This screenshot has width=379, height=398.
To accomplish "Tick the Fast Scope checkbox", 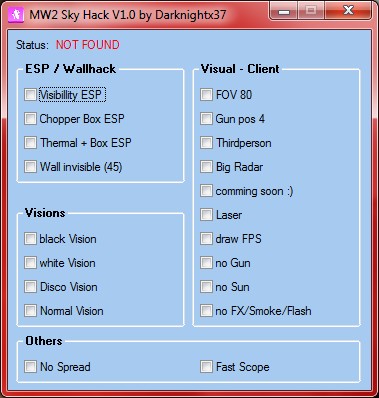I will [x=206, y=367].
